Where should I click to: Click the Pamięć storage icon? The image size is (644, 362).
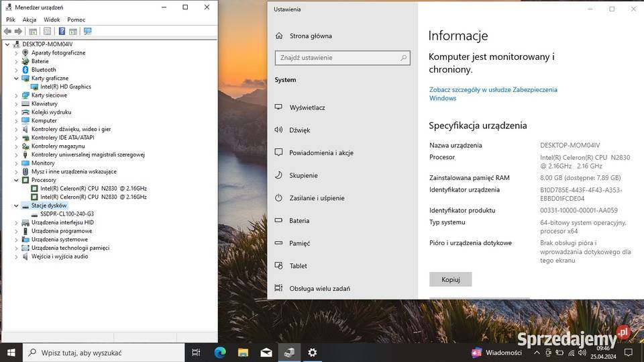coord(278,242)
